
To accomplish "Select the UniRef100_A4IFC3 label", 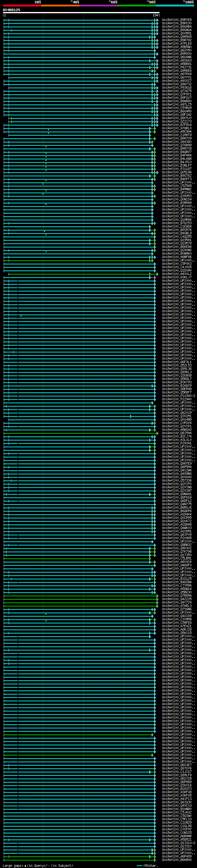I will [177, 799].
